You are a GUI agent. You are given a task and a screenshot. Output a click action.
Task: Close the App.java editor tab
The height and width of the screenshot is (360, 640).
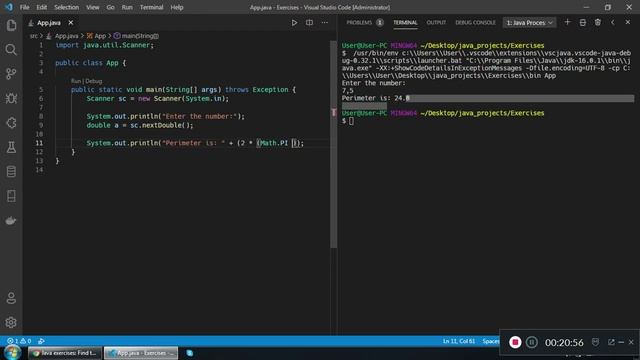coord(71,23)
